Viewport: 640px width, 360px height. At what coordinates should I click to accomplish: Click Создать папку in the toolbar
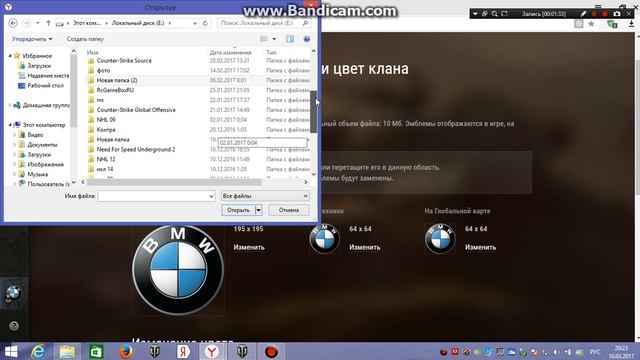pyautogui.click(x=85, y=39)
